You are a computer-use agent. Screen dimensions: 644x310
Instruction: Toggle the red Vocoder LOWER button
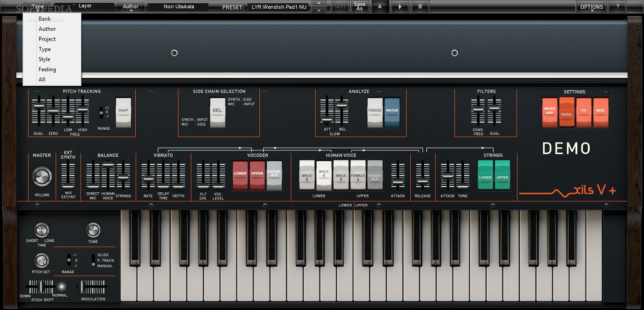(x=240, y=175)
